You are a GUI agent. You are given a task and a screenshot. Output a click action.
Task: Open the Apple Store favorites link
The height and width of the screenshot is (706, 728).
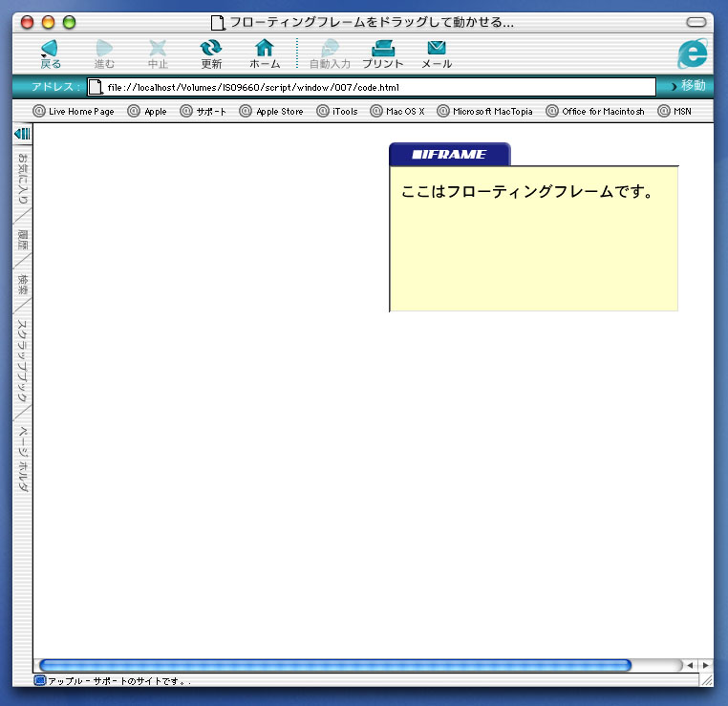(271, 112)
